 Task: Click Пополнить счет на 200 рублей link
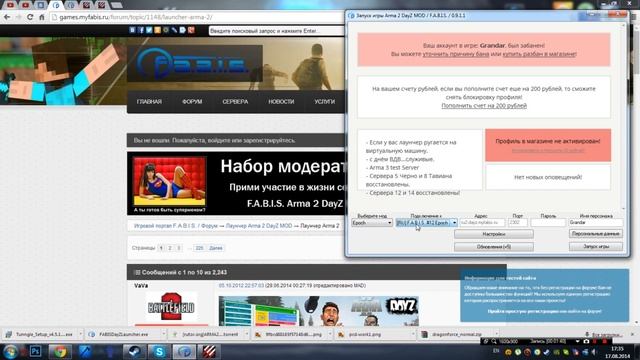point(484,106)
